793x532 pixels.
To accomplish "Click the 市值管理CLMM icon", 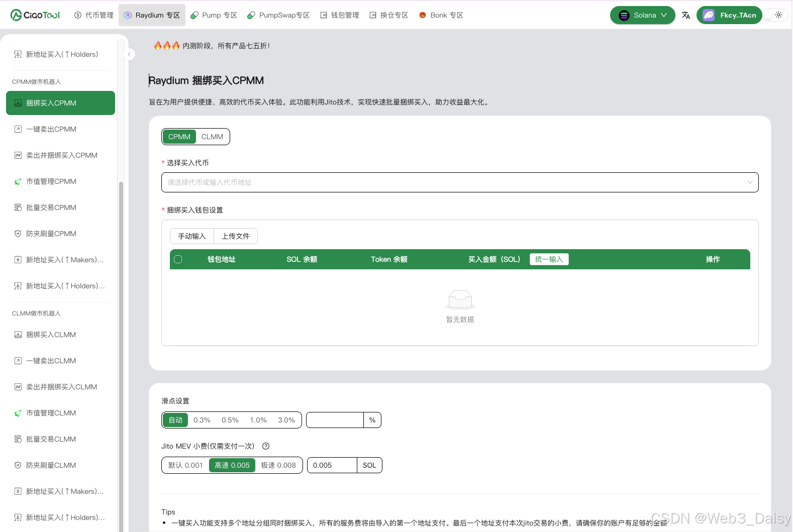I will [x=18, y=413].
